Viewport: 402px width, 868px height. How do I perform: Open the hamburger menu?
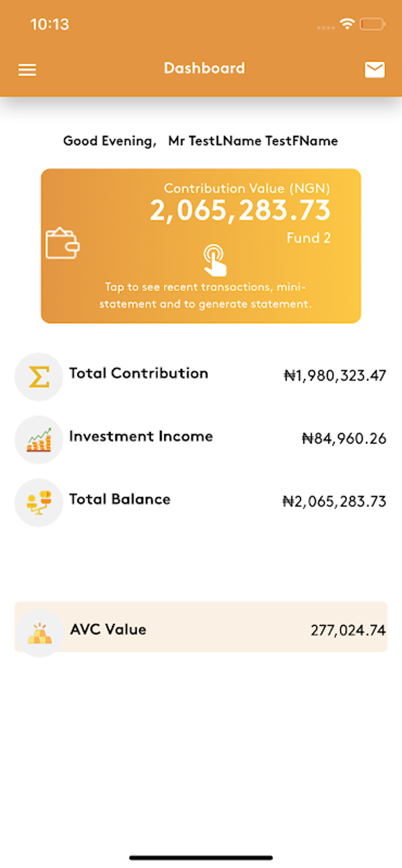click(x=27, y=70)
